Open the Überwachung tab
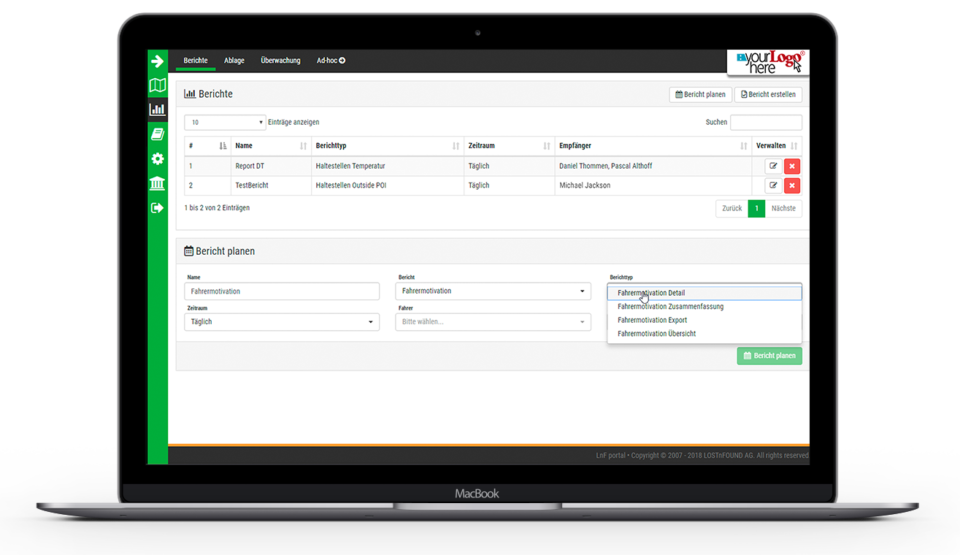Viewport: 960px width, 555px height. pyautogui.click(x=280, y=61)
